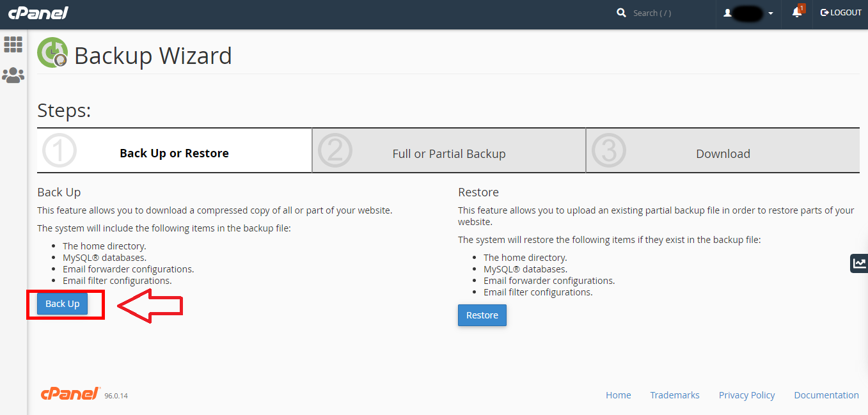Select the Full or Partial Backup step
This screenshot has height=415, width=868.
[448, 153]
